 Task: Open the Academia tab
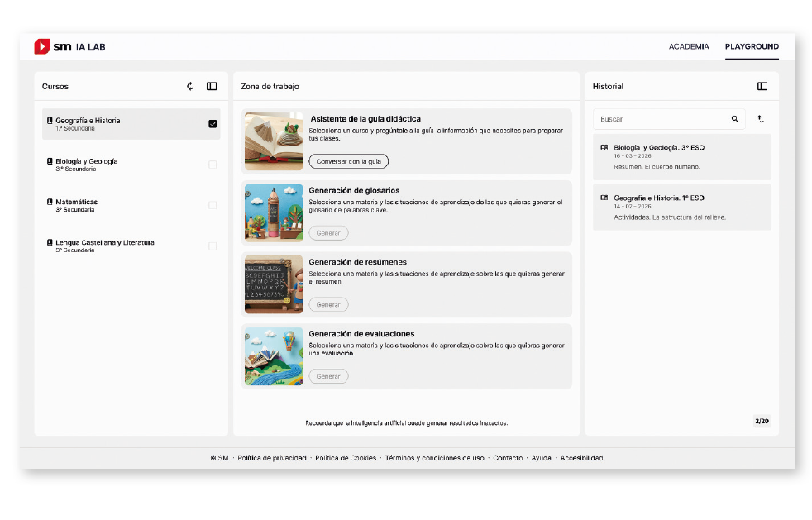click(x=689, y=47)
